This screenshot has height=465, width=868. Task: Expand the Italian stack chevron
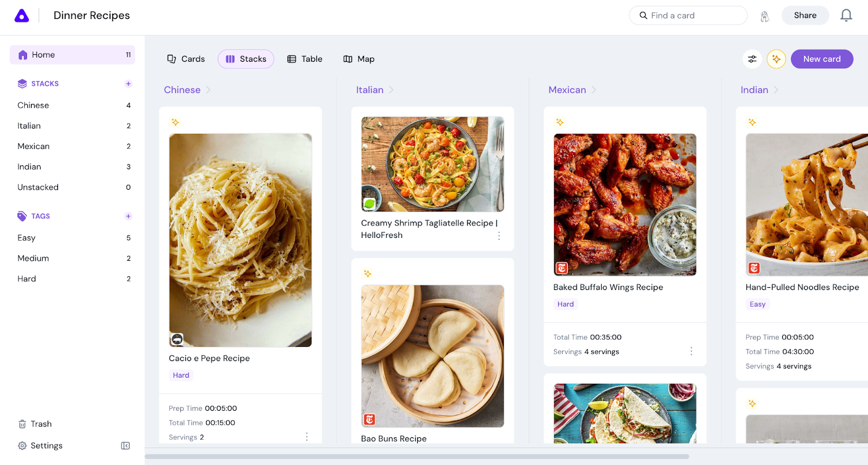point(392,90)
